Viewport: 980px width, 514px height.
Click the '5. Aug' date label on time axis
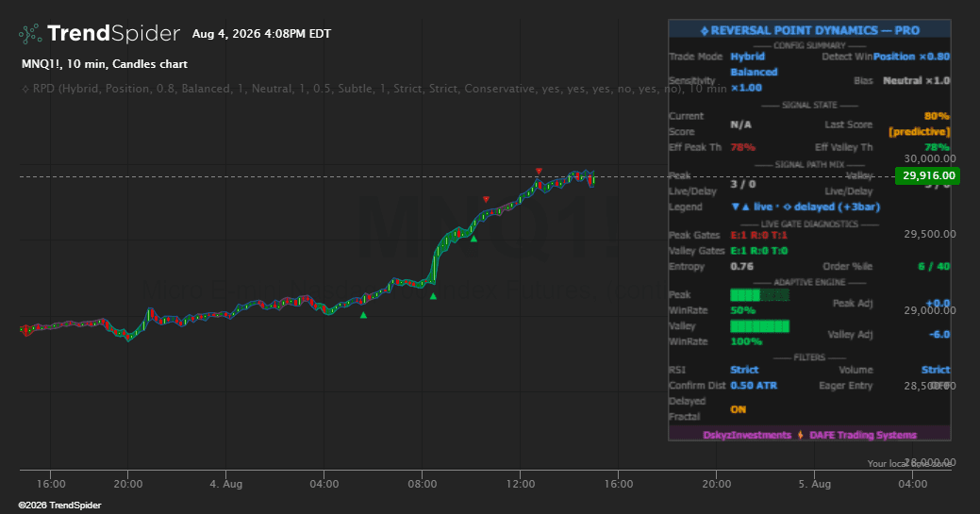click(x=814, y=484)
